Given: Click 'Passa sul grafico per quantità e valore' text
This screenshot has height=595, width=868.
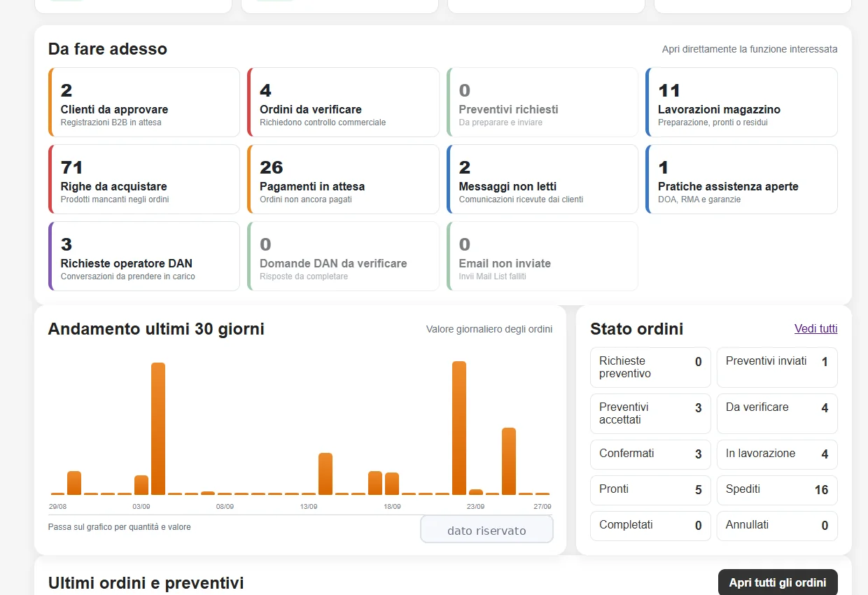Looking at the screenshot, I should point(120,526).
